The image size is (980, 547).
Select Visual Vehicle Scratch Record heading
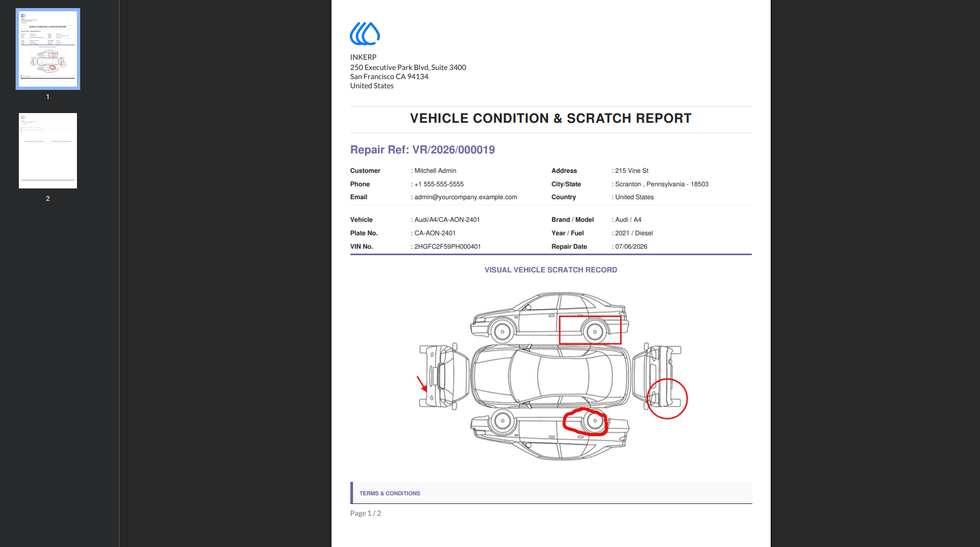pyautogui.click(x=551, y=270)
